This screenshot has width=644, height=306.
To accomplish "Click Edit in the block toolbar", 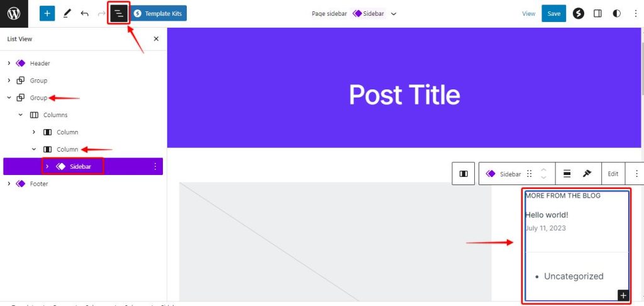I will pyautogui.click(x=613, y=174).
